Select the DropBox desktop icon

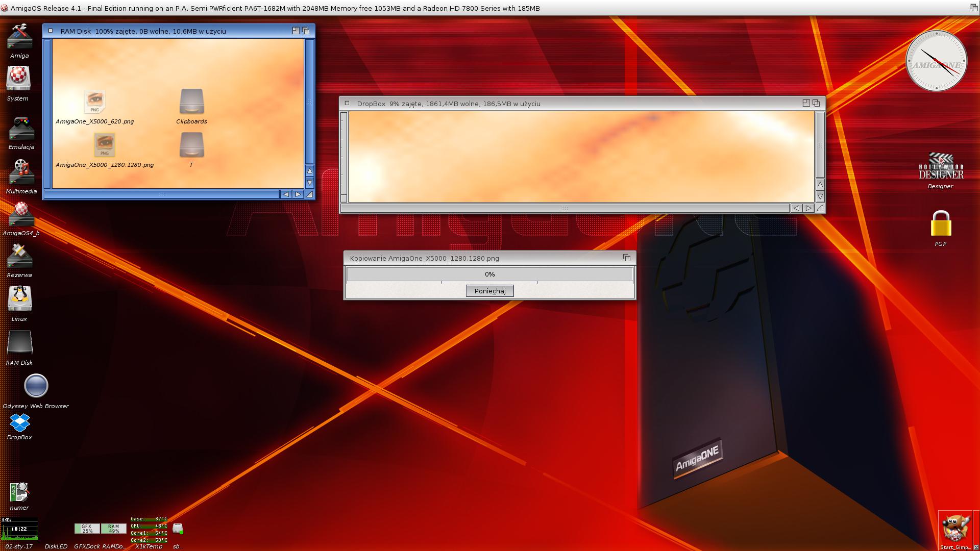point(19,422)
